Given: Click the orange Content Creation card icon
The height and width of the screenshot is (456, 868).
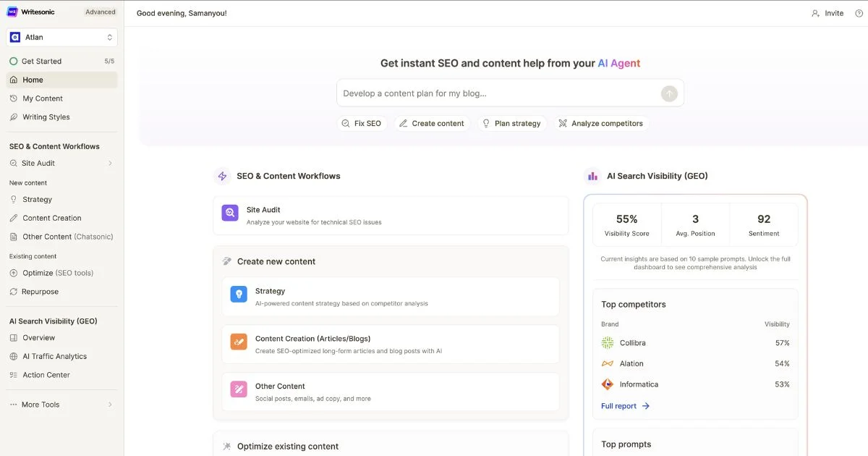Looking at the screenshot, I should coord(239,342).
